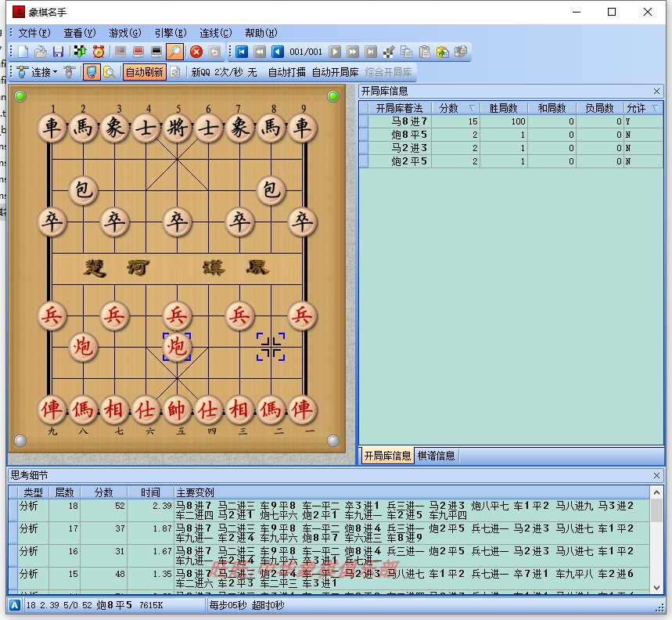The image size is (672, 620).
Task: Click the disconnect plug icon
Action: click(x=69, y=72)
